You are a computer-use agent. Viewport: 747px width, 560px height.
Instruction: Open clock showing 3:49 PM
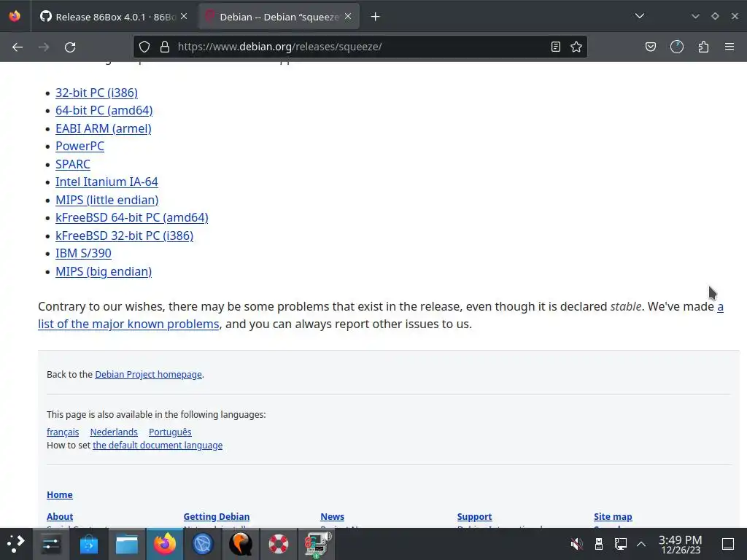(681, 544)
